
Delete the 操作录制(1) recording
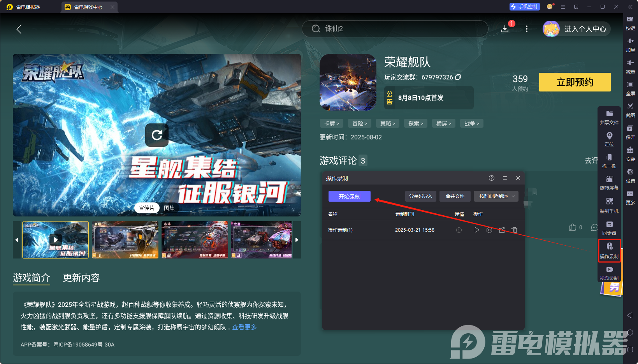[x=514, y=230]
